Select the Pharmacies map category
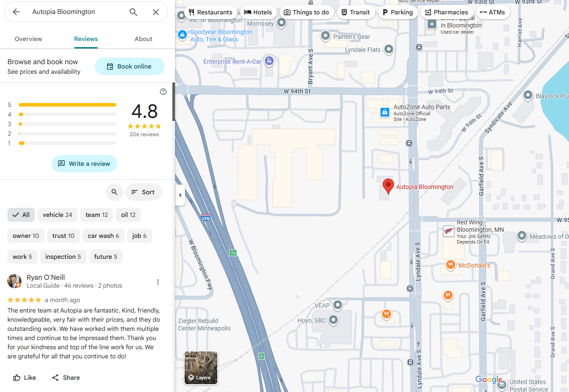Image resolution: width=569 pixels, height=392 pixels. click(447, 12)
